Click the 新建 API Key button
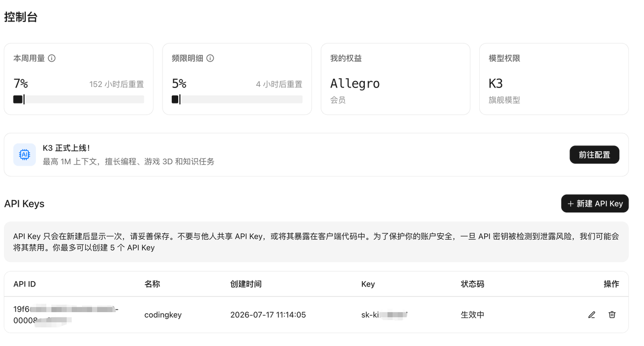Screen dimensions: 644x346 point(595,203)
